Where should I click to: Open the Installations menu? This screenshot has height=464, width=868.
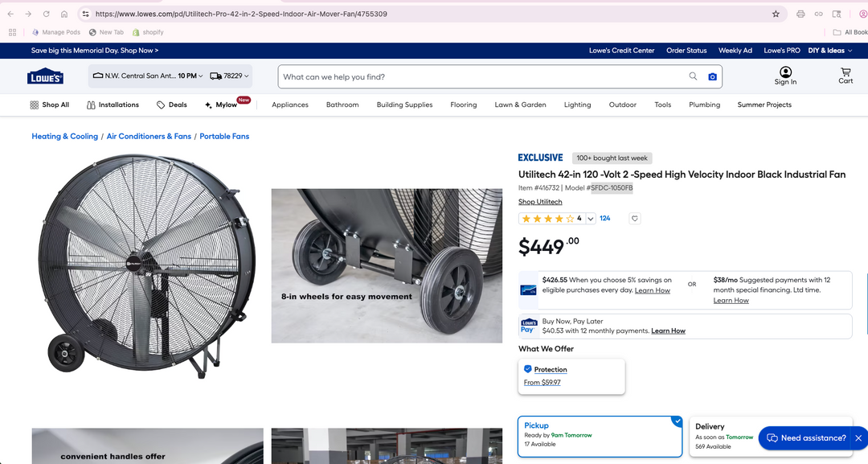coord(113,105)
